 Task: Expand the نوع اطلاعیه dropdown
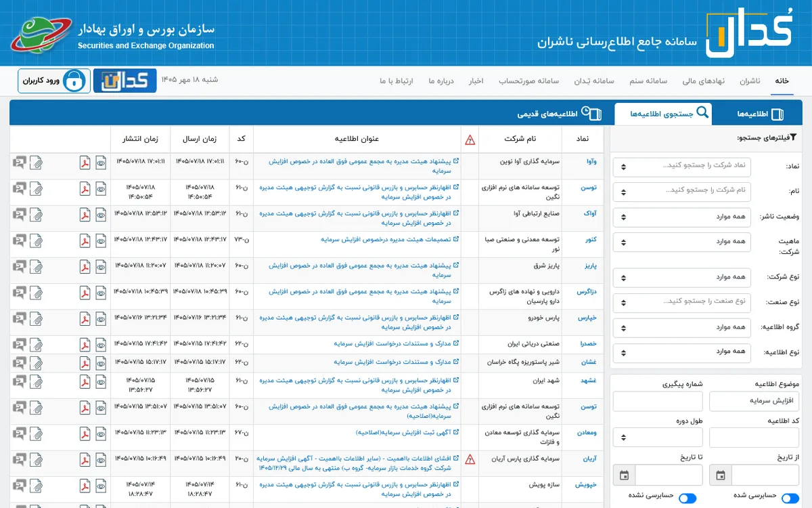tap(682, 353)
